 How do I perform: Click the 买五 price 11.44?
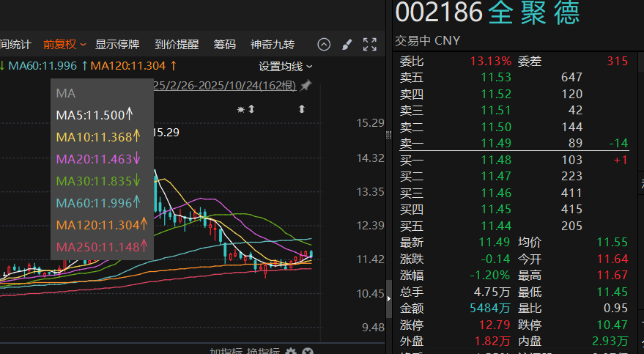point(496,226)
